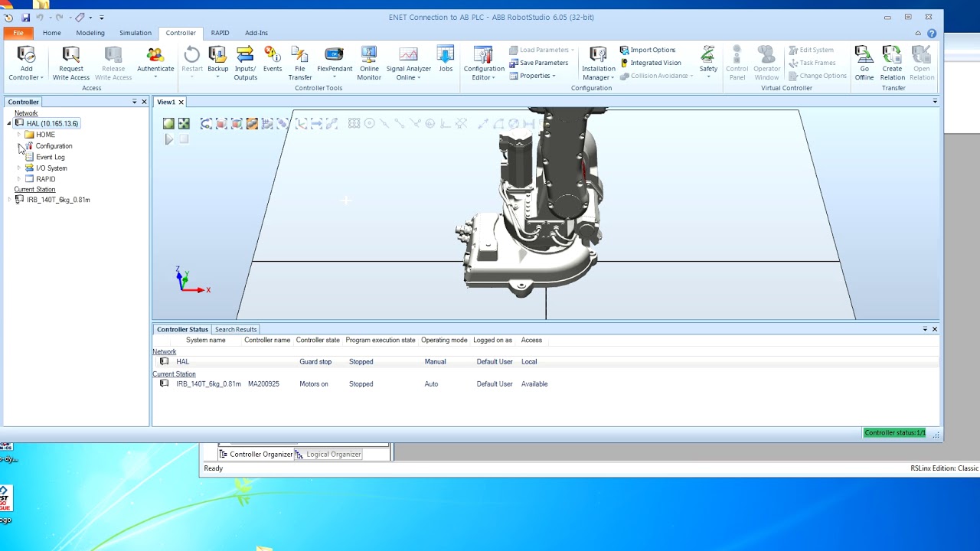Open Signal Analyzer Online
The image size is (980, 551).
point(408,64)
